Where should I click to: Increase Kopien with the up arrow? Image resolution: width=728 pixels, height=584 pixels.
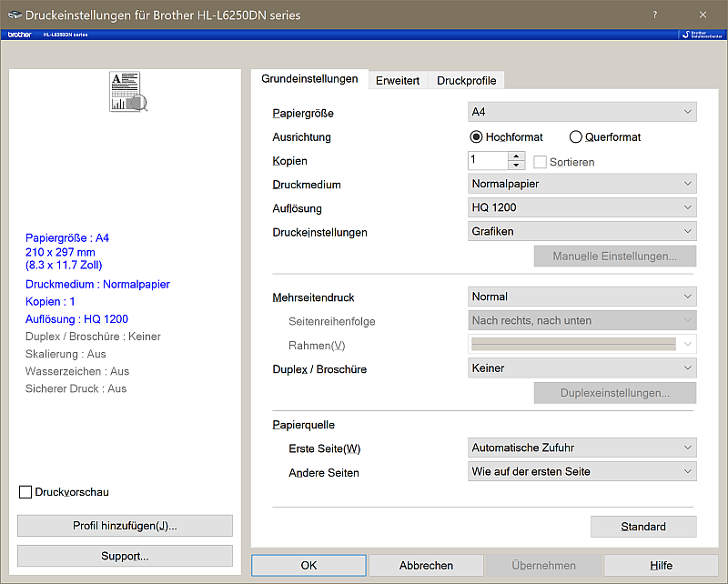coord(516,156)
